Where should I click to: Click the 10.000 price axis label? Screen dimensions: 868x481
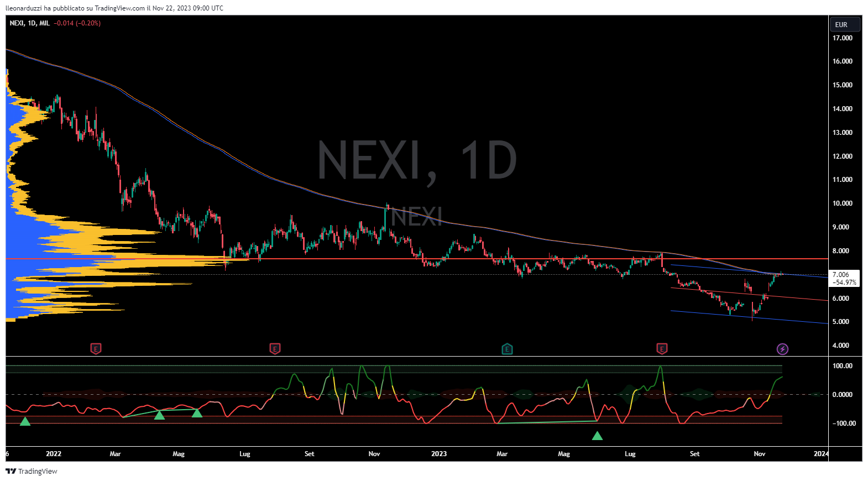point(843,203)
